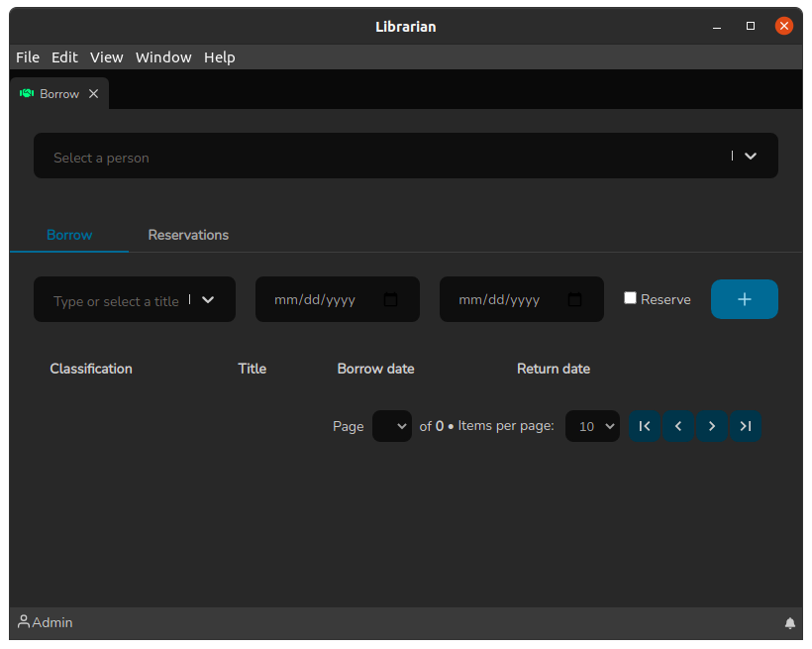Go to the next page icon
The width and height of the screenshot is (812, 649).
tap(712, 426)
